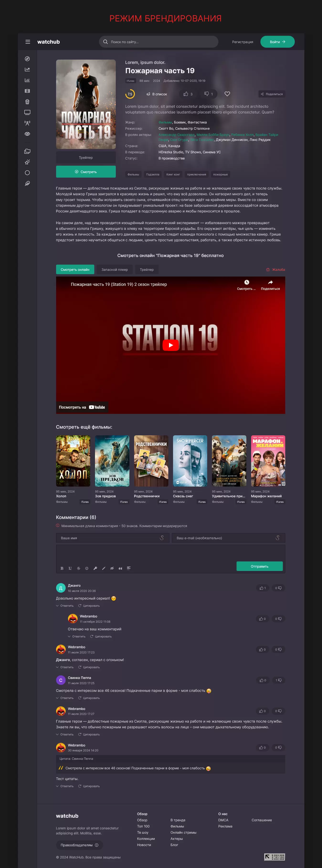
Task: Open the 'В список' add-to-list menu
Action: [157, 94]
